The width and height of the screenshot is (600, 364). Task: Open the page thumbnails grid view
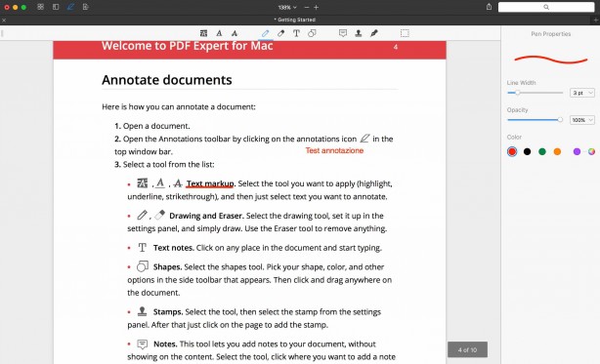tap(40, 7)
